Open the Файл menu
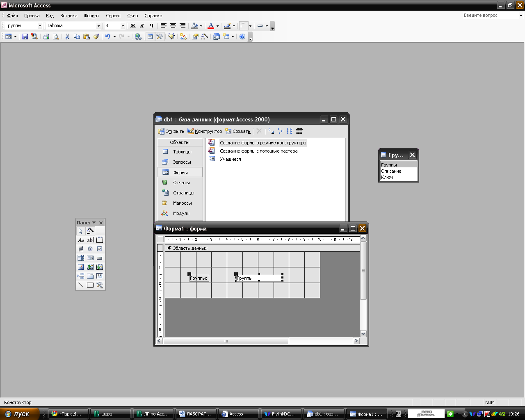Screen dimensions: 525x420 tap(12, 16)
